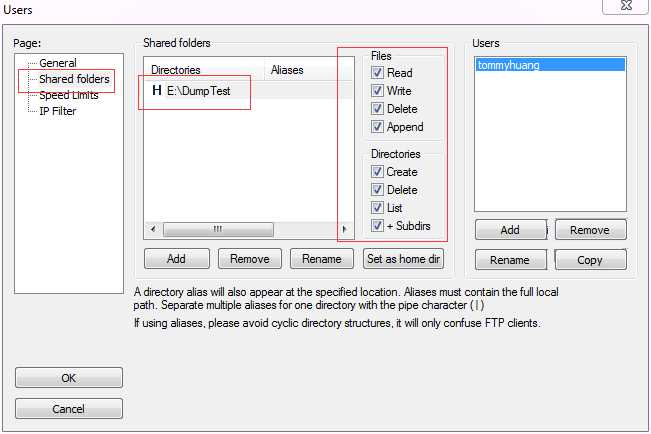Toggle the Files Read checkbox
Image resolution: width=651 pixels, height=434 pixels.
click(x=377, y=73)
